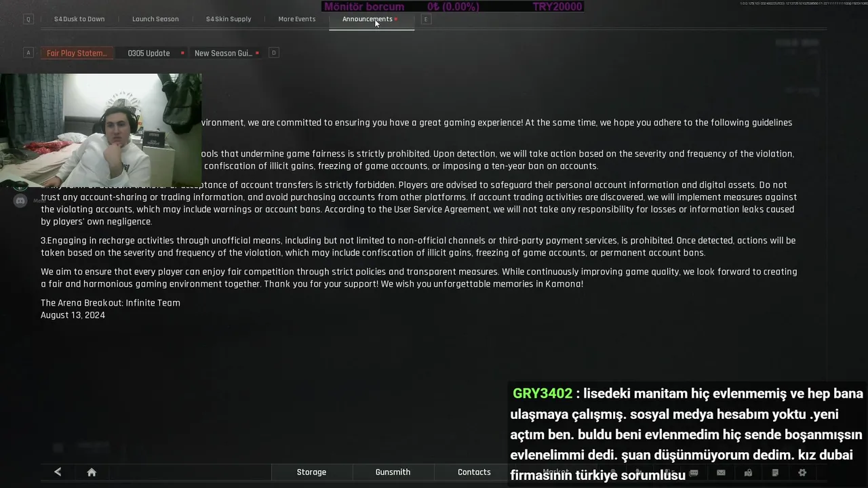The image size is (868, 488).
Task: Click the Discord overlay icon
Action: (x=20, y=200)
